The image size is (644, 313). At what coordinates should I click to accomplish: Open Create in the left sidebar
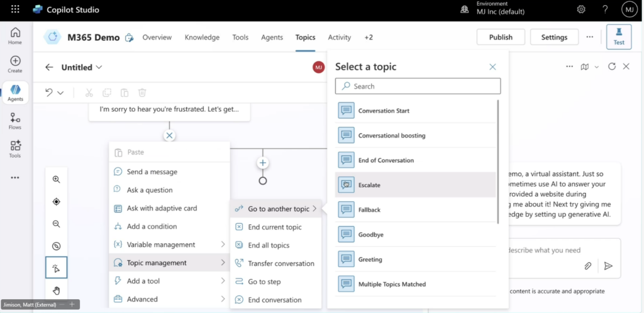[x=15, y=64]
